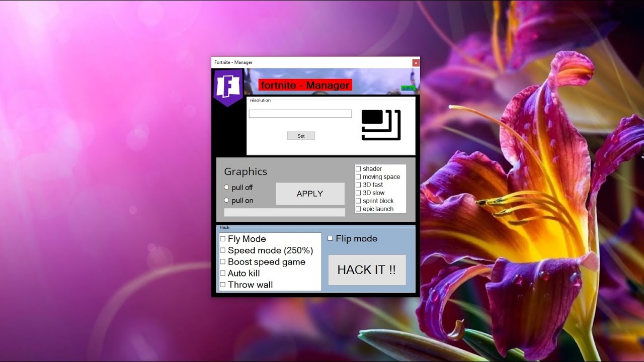
Task: Check the epic launch option
Action: point(358,209)
